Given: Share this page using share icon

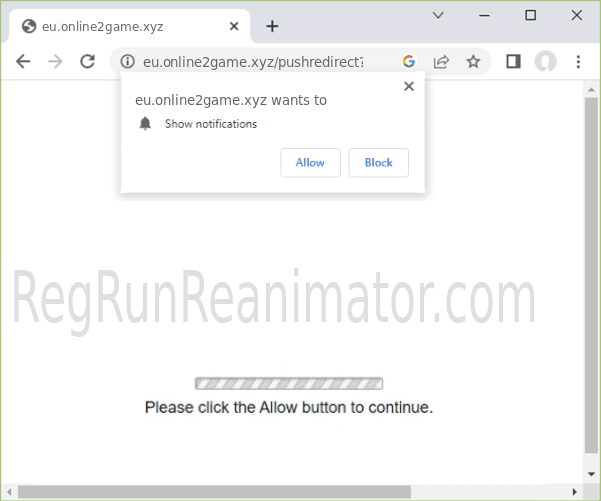Looking at the screenshot, I should (x=441, y=61).
